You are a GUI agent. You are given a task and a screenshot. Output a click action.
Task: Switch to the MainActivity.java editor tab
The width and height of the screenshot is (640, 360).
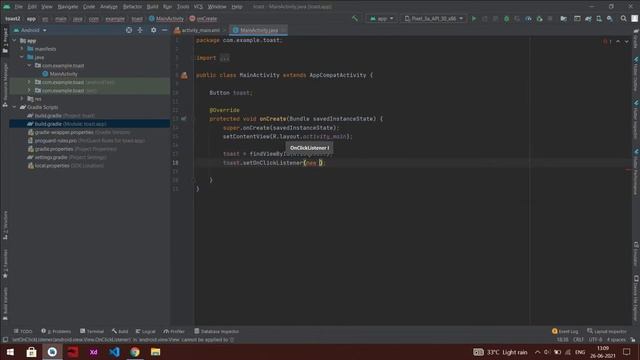click(258, 30)
